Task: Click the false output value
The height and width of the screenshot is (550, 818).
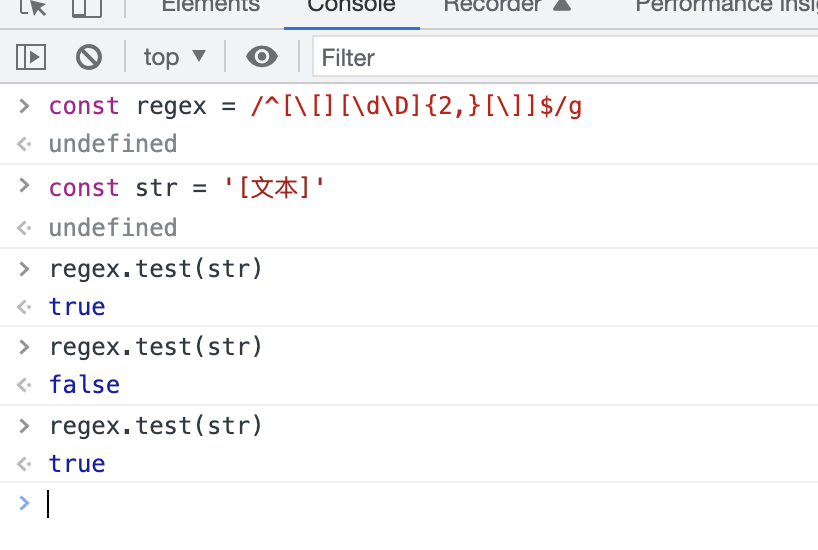Action: (x=84, y=385)
